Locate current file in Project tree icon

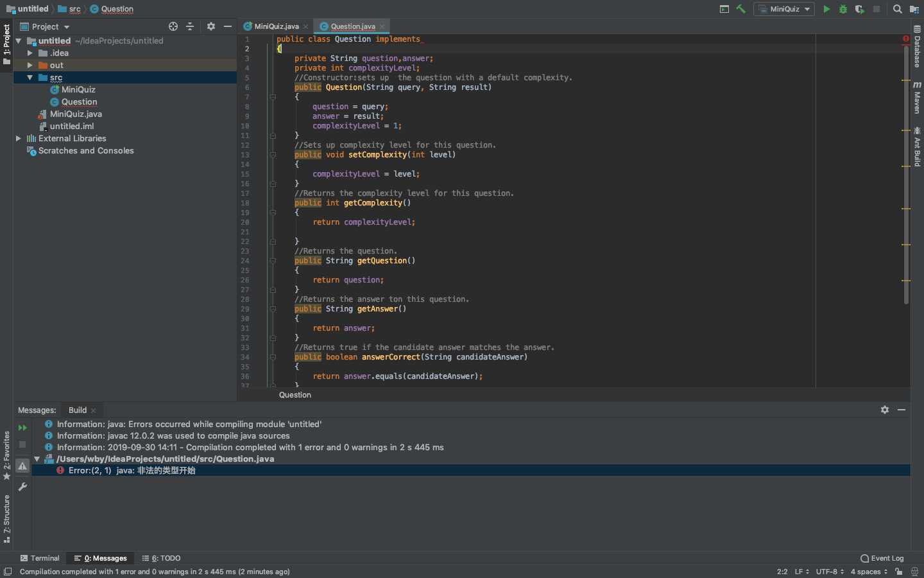pyautogui.click(x=173, y=26)
